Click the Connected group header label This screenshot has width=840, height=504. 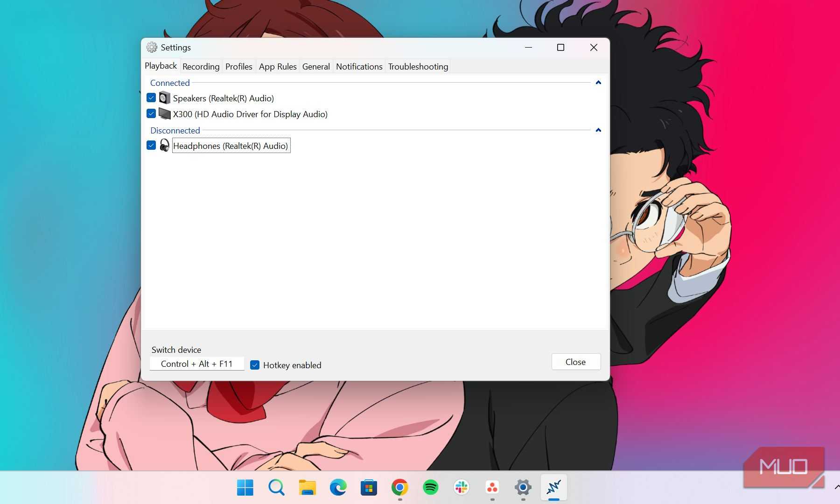(170, 83)
